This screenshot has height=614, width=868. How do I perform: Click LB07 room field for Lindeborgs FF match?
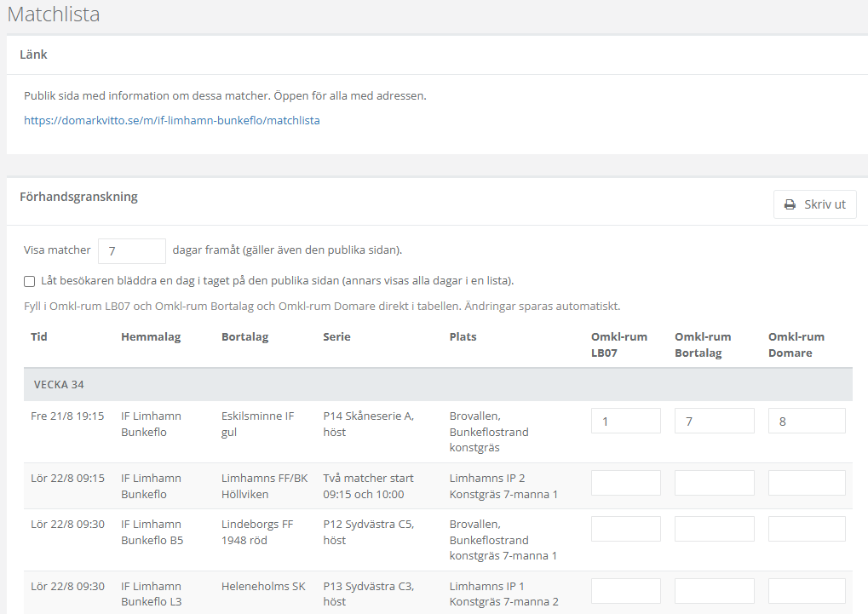(x=625, y=529)
